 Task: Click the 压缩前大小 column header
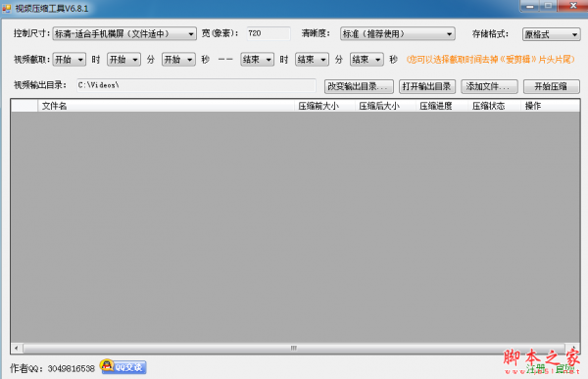click(324, 106)
